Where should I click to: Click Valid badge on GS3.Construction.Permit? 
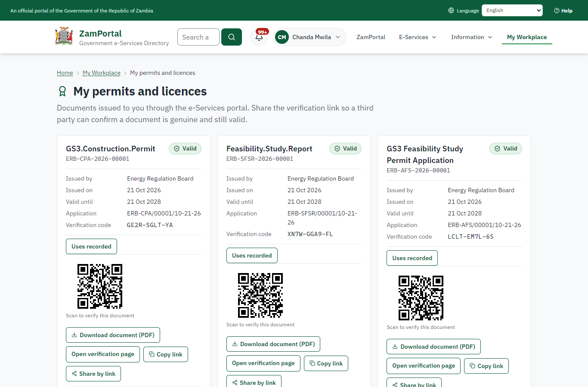185,148
